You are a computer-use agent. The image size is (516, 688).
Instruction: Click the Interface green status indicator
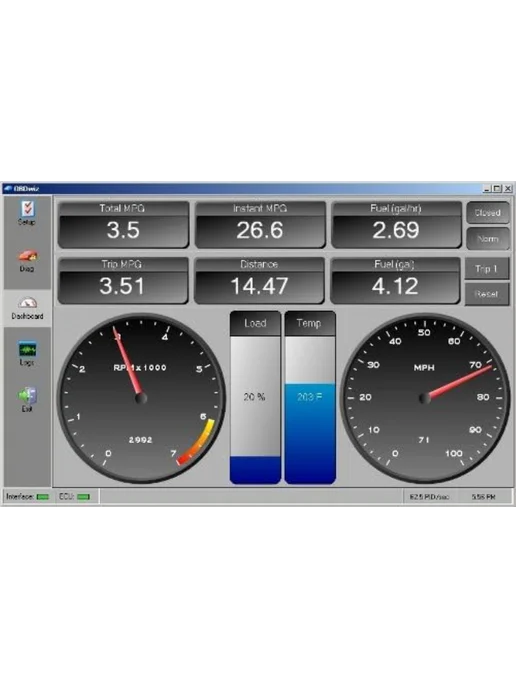[x=43, y=497]
